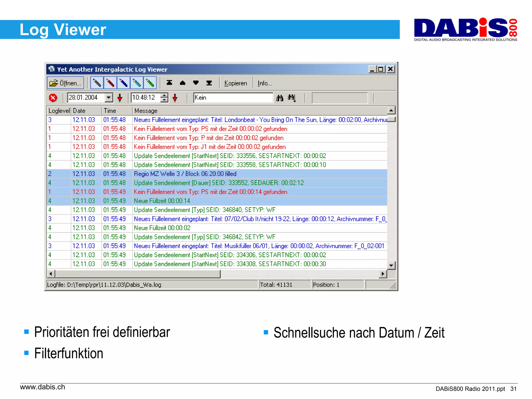Click the Log Viewer title bar icon
The height and width of the screenshot is (399, 532).
pos(52,69)
